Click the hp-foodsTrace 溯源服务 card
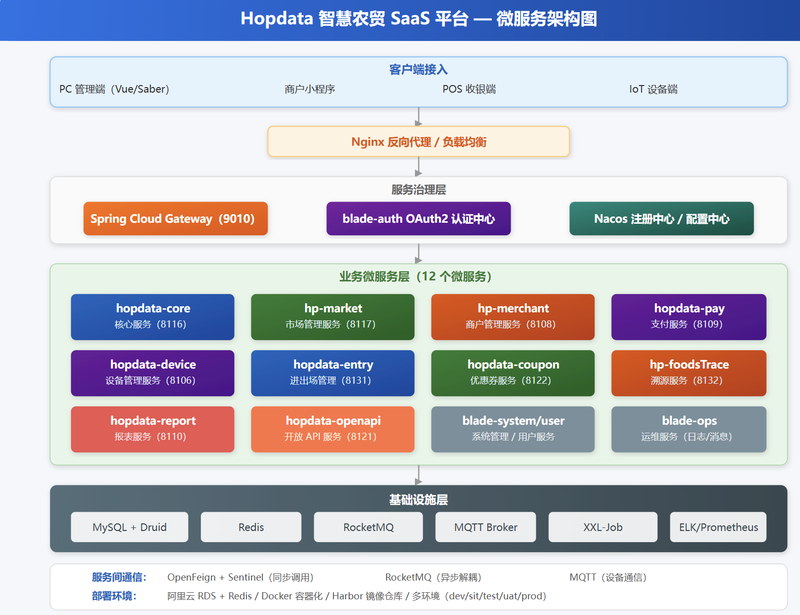The width and height of the screenshot is (800, 615). tap(689, 373)
